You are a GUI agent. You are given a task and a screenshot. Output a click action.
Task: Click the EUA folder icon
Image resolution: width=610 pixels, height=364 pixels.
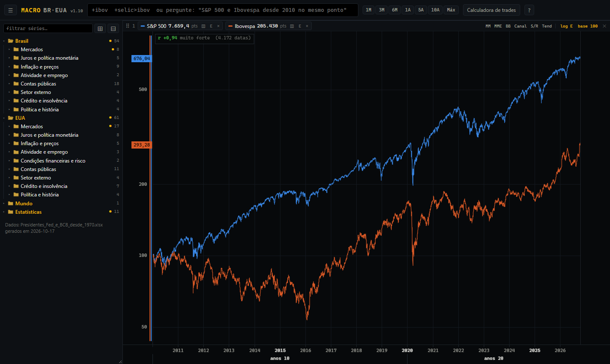coord(11,118)
